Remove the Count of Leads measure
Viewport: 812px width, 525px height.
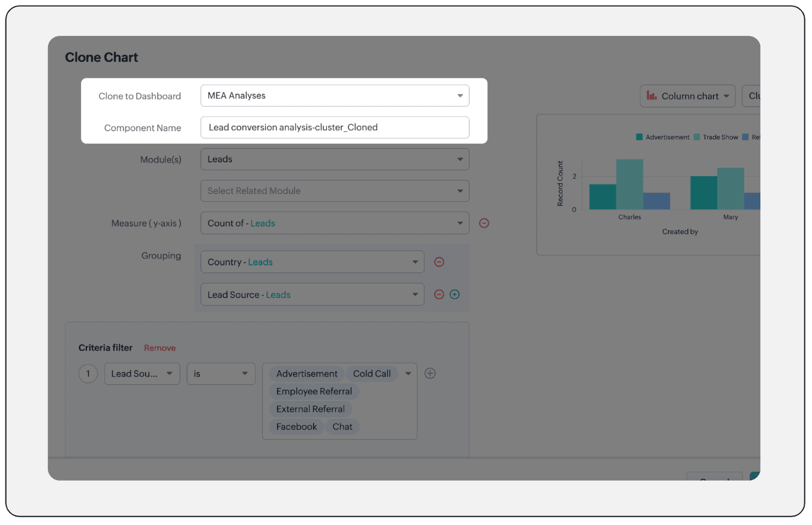[x=484, y=223]
